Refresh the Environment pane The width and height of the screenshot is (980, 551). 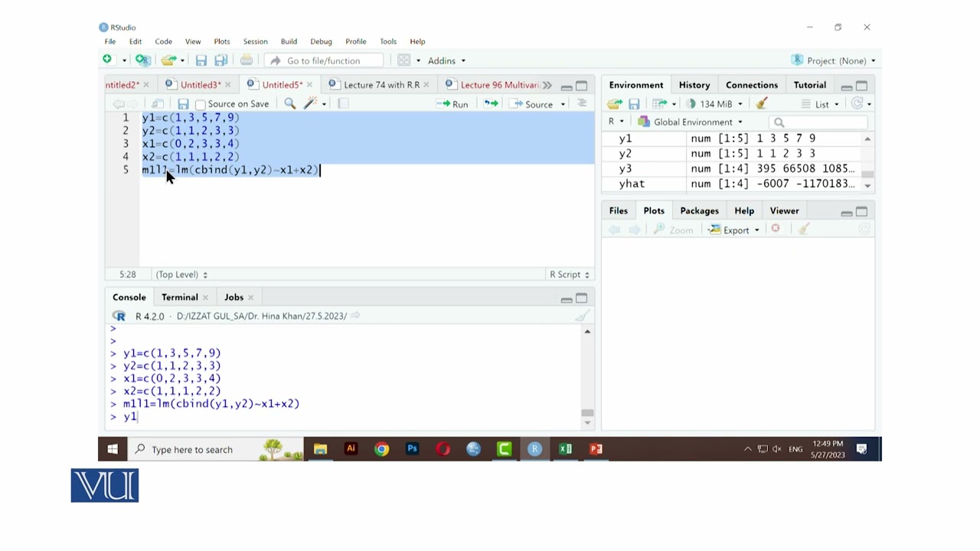(857, 103)
